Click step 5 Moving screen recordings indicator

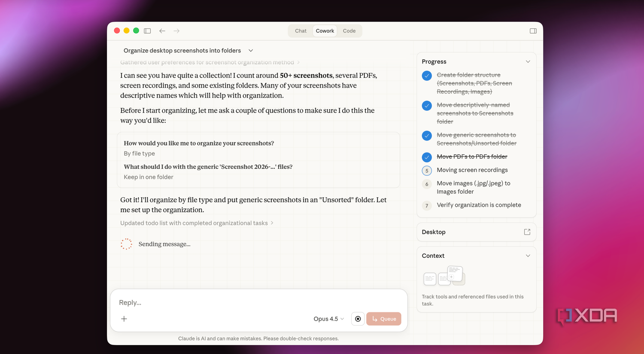427,171
